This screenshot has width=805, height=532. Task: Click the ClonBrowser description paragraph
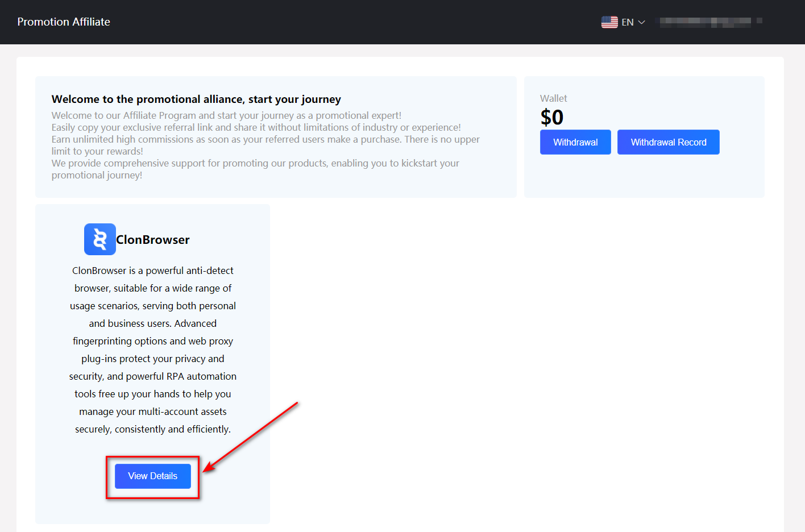tap(153, 350)
